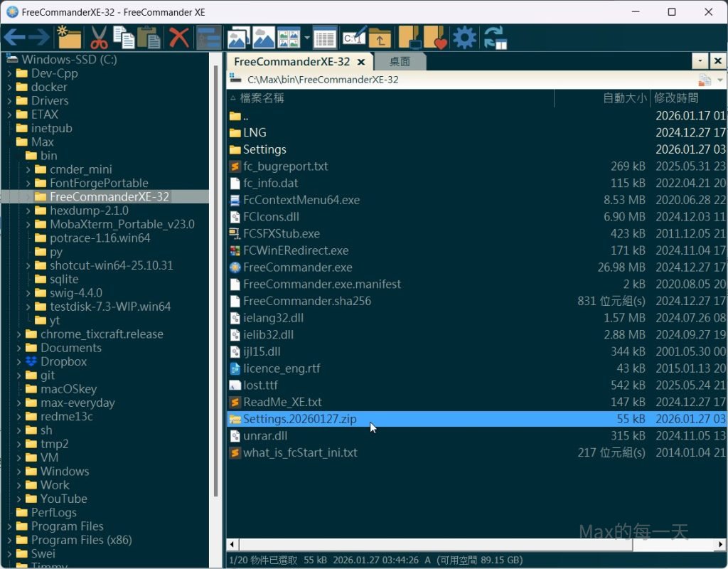Click the Back navigation arrow
The height and width of the screenshot is (569, 728).
point(14,37)
